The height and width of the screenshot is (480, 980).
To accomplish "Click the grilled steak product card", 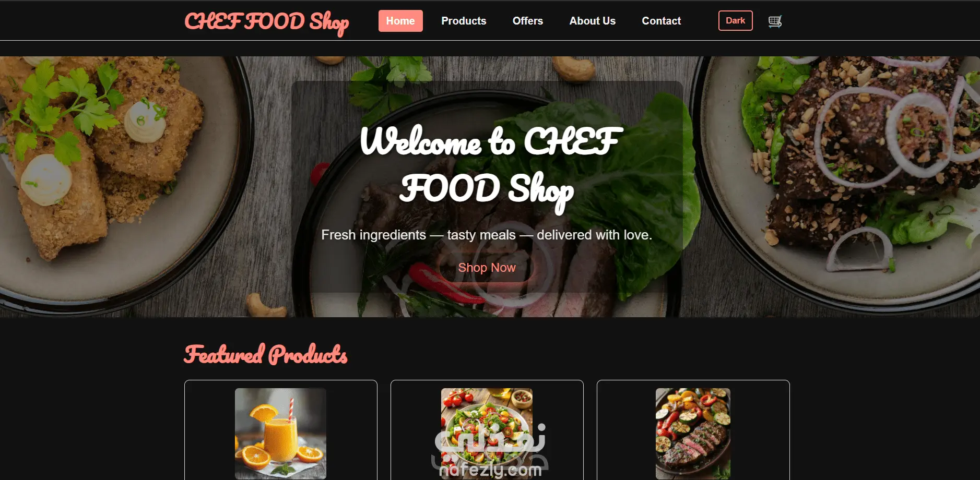I will pos(693,430).
